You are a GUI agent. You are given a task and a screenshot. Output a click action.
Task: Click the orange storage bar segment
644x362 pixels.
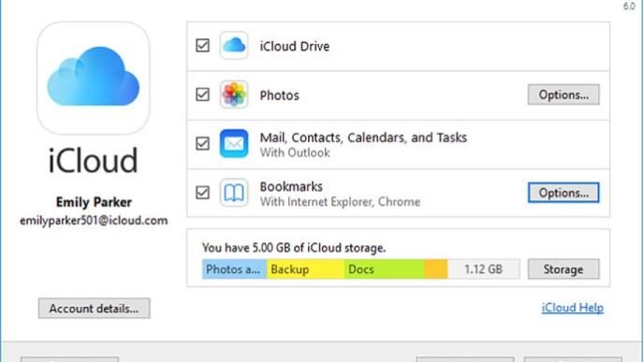[436, 269]
